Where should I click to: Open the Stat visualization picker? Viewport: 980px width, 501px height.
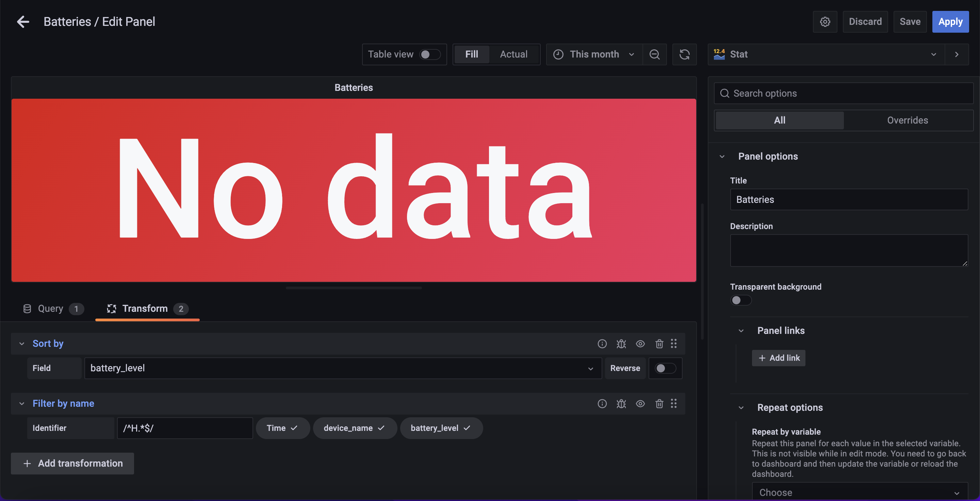click(826, 54)
